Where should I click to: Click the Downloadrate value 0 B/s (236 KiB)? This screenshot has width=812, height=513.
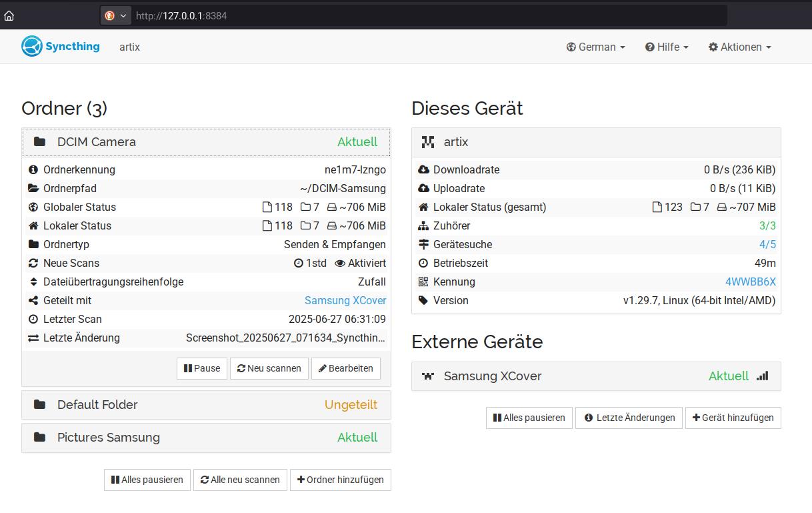click(x=740, y=170)
